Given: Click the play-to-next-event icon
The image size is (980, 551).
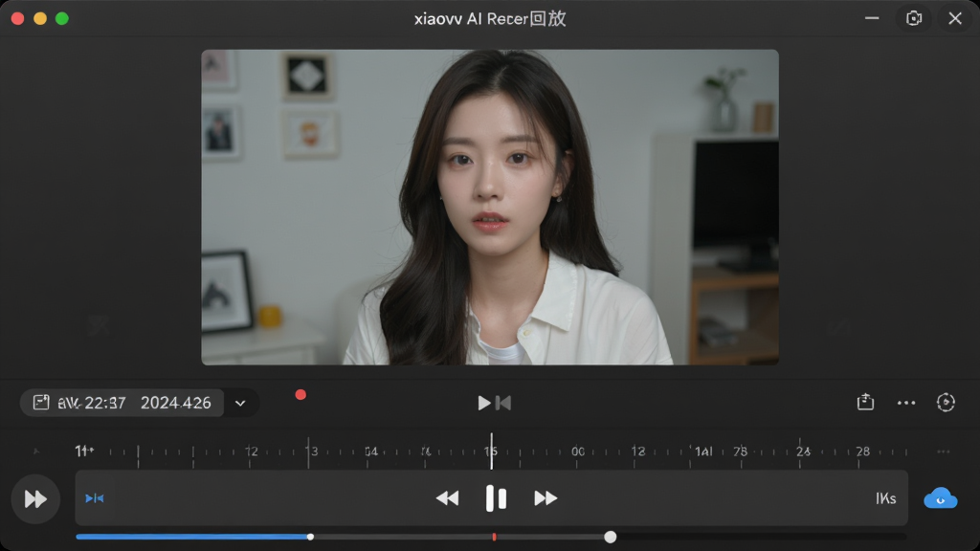Looking at the screenshot, I should 495,403.
